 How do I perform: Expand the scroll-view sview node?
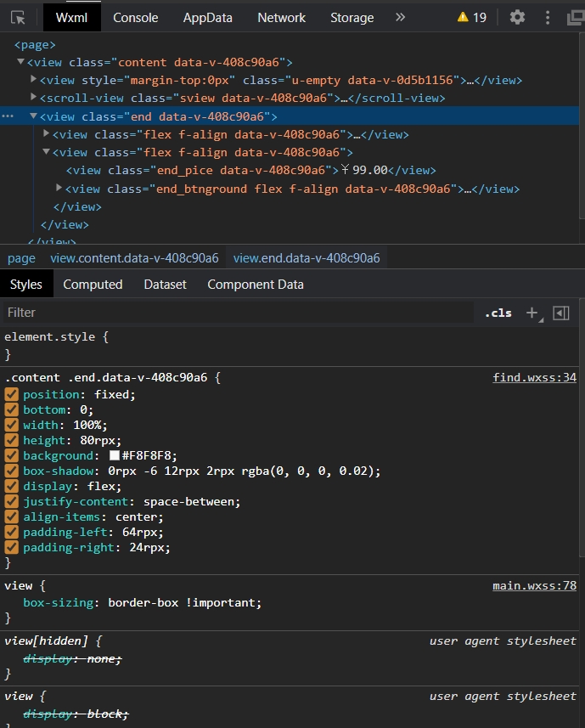(33, 97)
